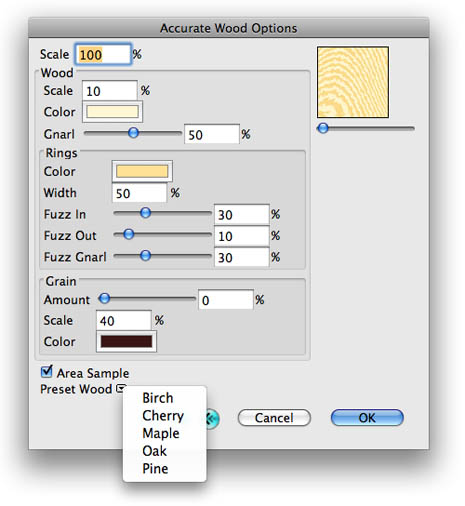This screenshot has width=465, height=506.
Task: Click the Grain Amount slider handle
Action: point(105,298)
